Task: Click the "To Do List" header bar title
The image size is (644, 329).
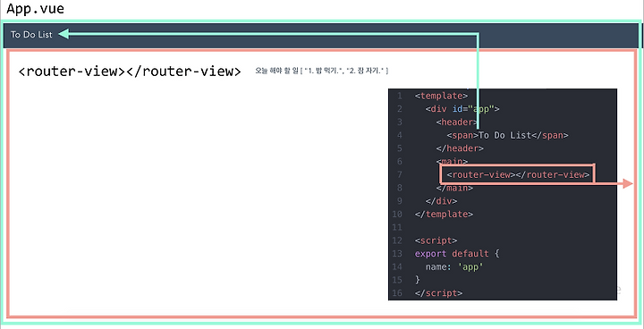Action: (31, 35)
